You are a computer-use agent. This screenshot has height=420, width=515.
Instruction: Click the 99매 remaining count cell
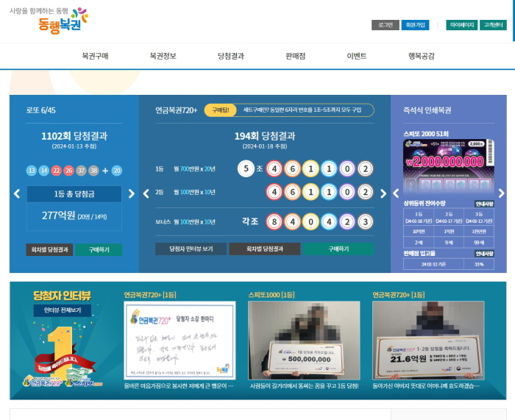click(479, 243)
